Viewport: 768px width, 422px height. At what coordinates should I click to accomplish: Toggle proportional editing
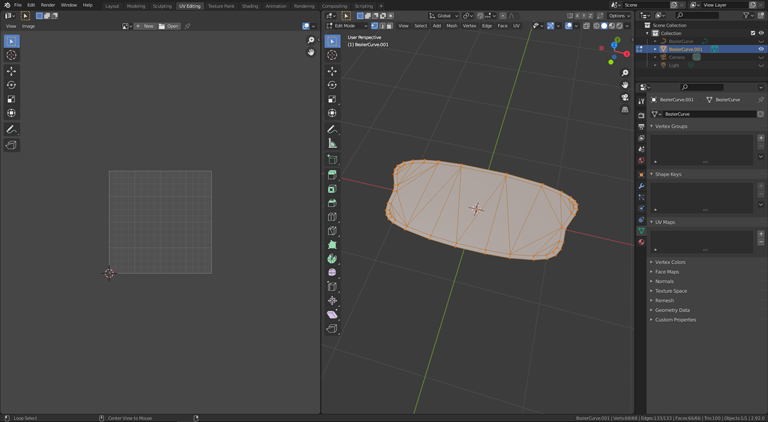503,16
